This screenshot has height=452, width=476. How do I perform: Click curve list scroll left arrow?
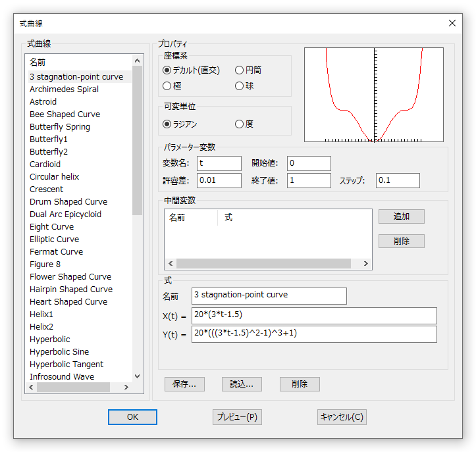pyautogui.click(x=31, y=387)
